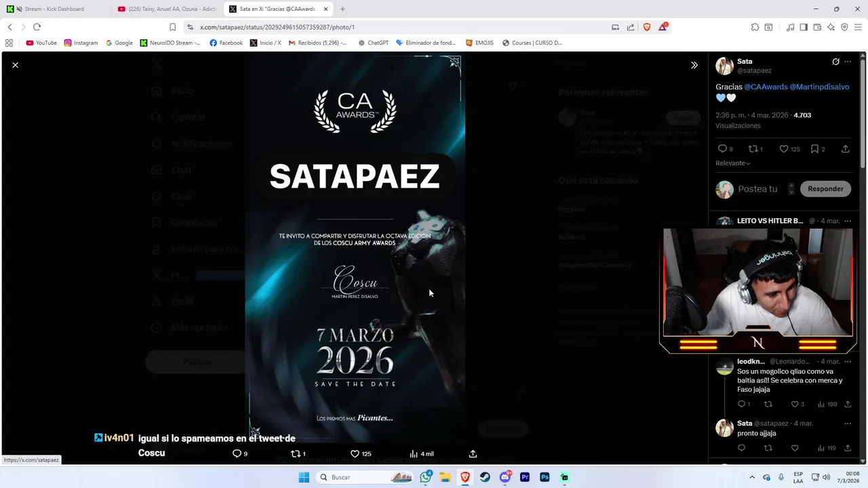Open the Sata profile name in the sidebar header
This screenshot has height=488, width=868.
point(745,62)
